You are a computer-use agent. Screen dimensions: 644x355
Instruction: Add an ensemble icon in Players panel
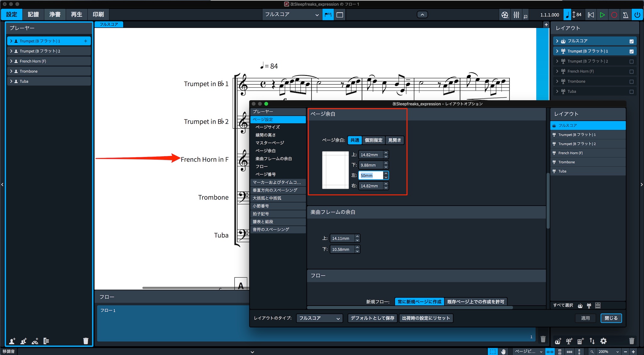click(35, 341)
